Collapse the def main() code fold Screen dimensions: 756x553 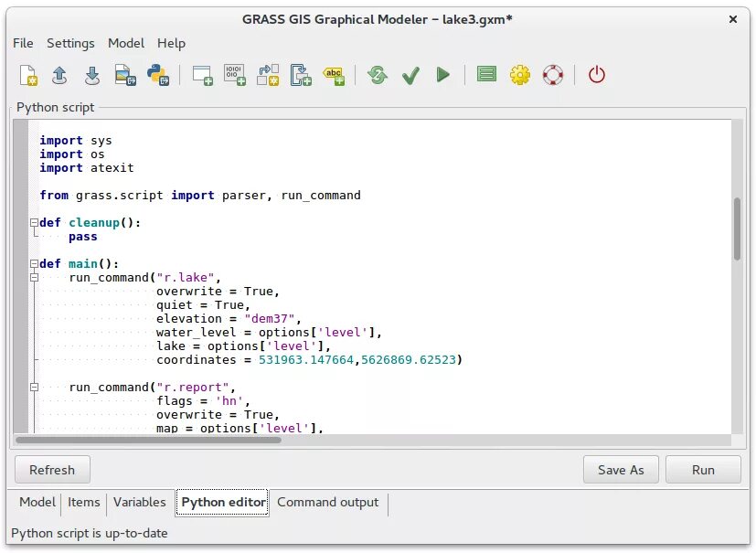(34, 264)
